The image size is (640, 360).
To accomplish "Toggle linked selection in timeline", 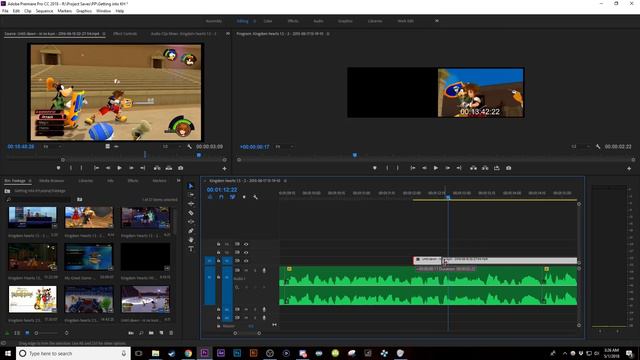I will 232,197.
